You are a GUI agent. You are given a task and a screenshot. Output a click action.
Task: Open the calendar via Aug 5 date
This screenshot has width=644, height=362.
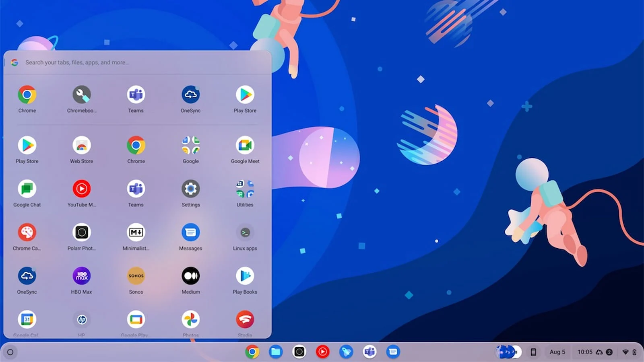point(557,352)
